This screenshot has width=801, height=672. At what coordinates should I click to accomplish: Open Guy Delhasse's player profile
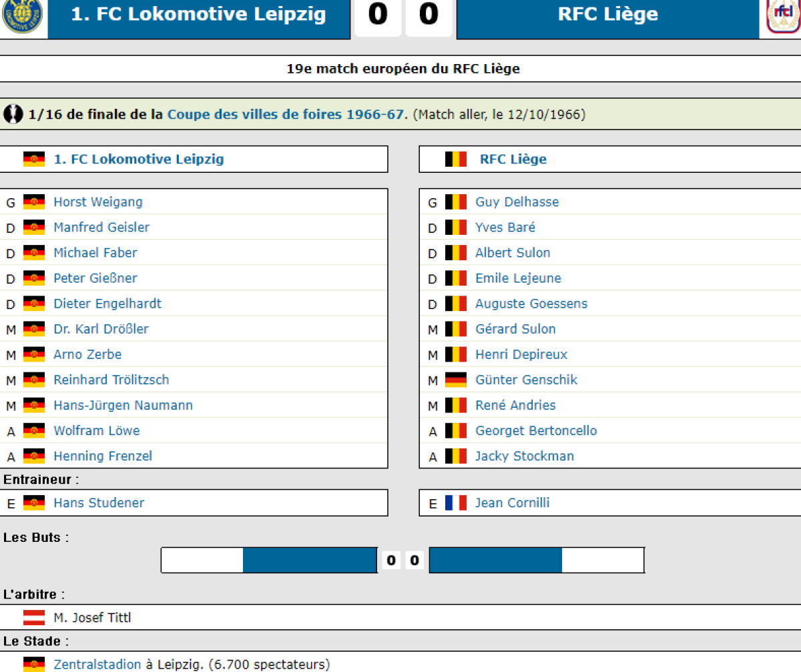point(517,202)
